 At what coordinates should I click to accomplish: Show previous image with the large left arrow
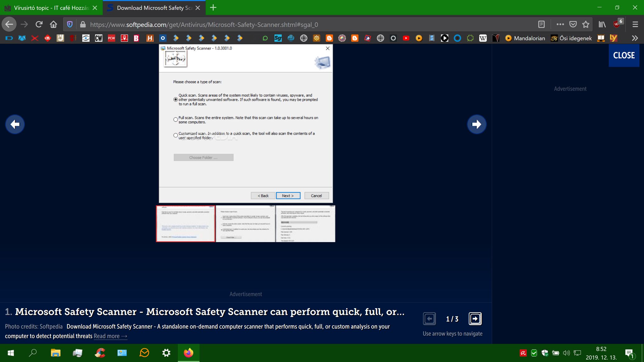[x=15, y=124]
